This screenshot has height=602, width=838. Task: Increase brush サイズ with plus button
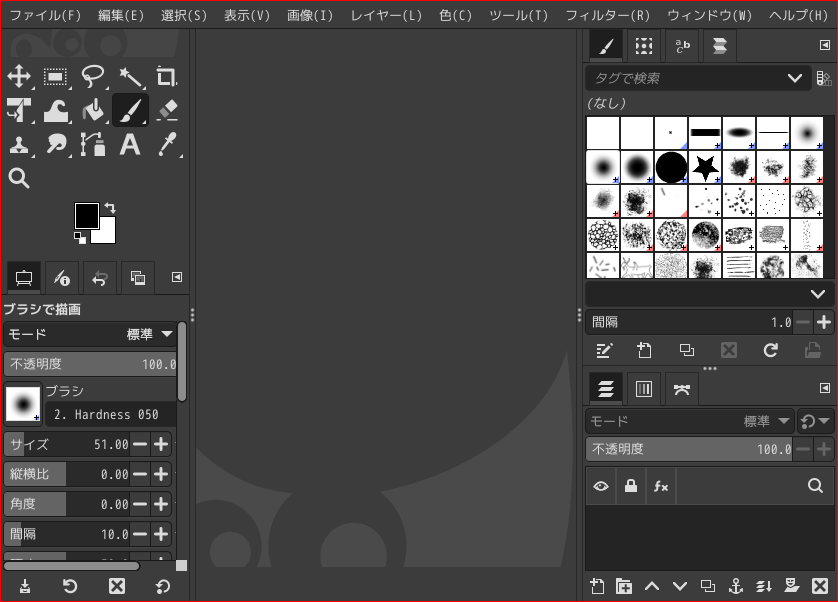pyautogui.click(x=161, y=444)
